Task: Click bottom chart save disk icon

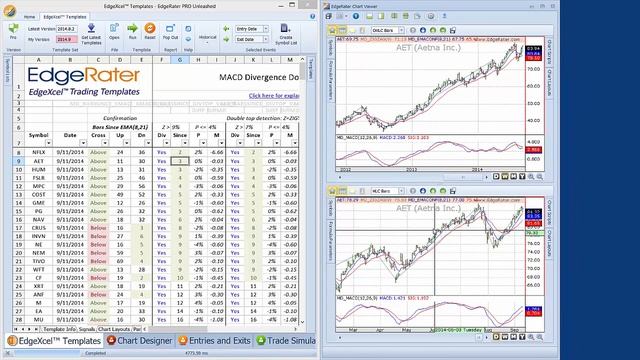Action: [x=453, y=191]
